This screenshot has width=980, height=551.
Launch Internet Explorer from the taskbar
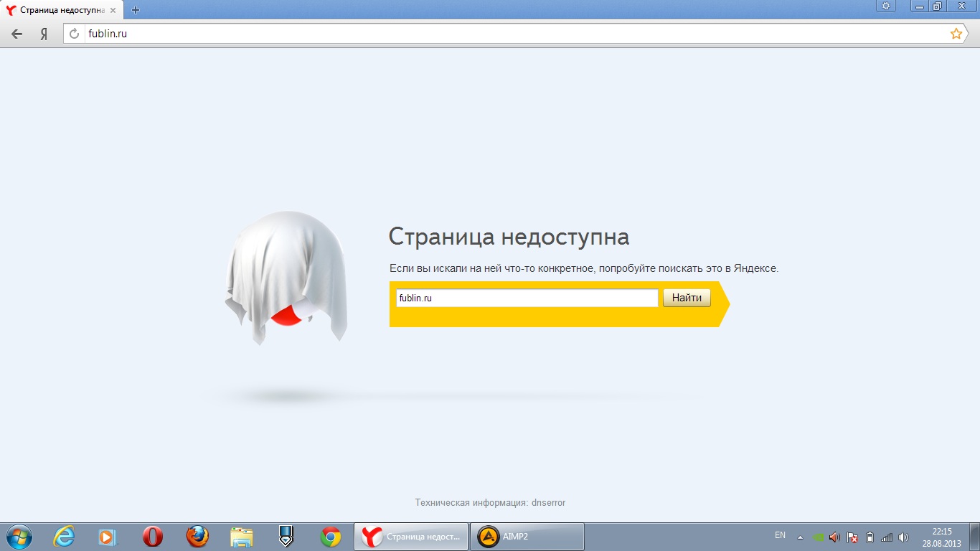pos(64,537)
